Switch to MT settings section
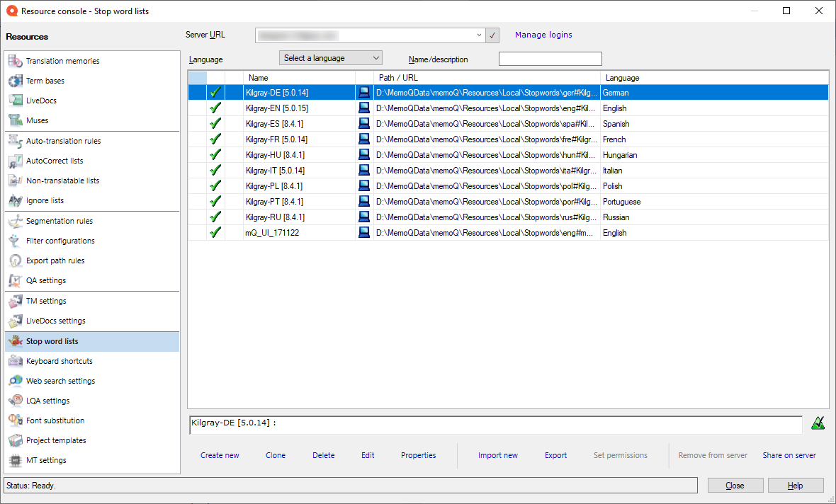The width and height of the screenshot is (836, 504). click(46, 461)
